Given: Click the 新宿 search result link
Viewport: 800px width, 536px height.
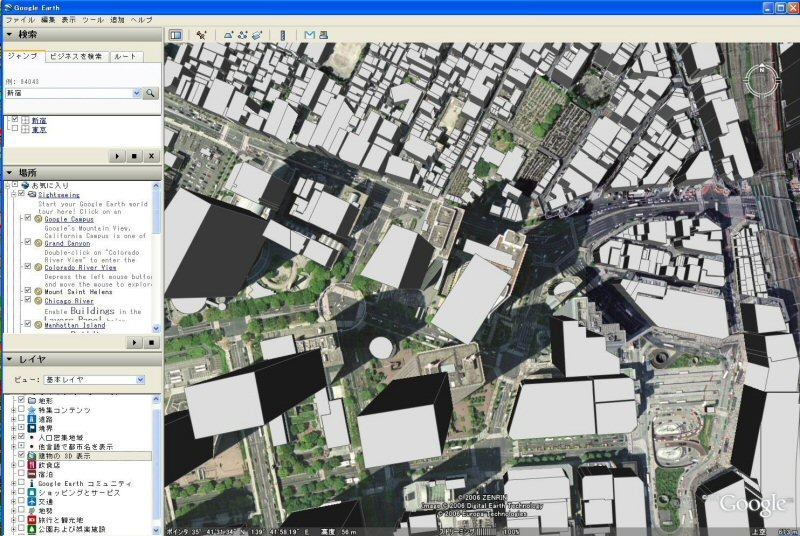Looking at the screenshot, I should point(39,120).
